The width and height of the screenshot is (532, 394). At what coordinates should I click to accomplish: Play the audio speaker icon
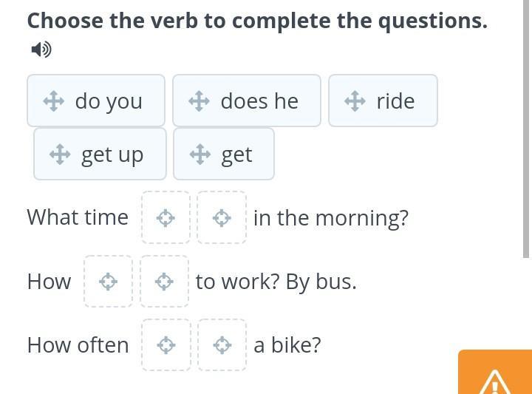41,50
